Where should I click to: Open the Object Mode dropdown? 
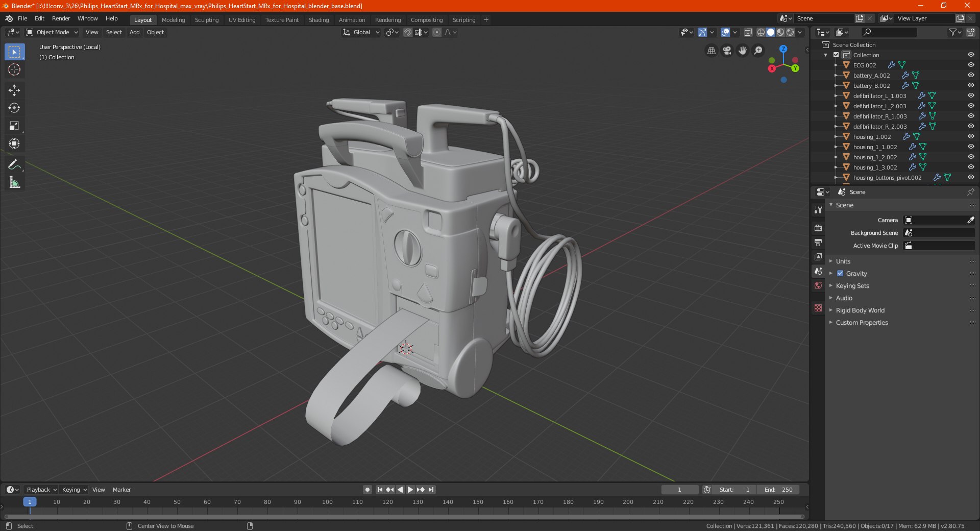[52, 32]
